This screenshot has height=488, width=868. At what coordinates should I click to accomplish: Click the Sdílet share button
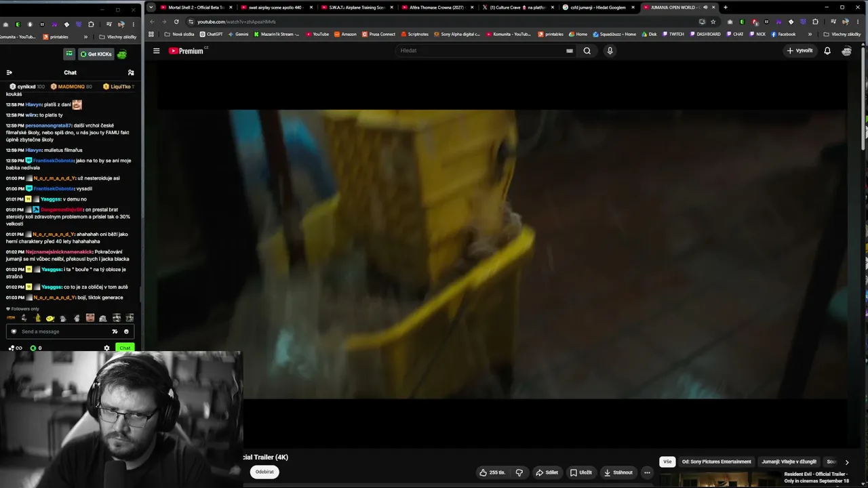pyautogui.click(x=547, y=472)
